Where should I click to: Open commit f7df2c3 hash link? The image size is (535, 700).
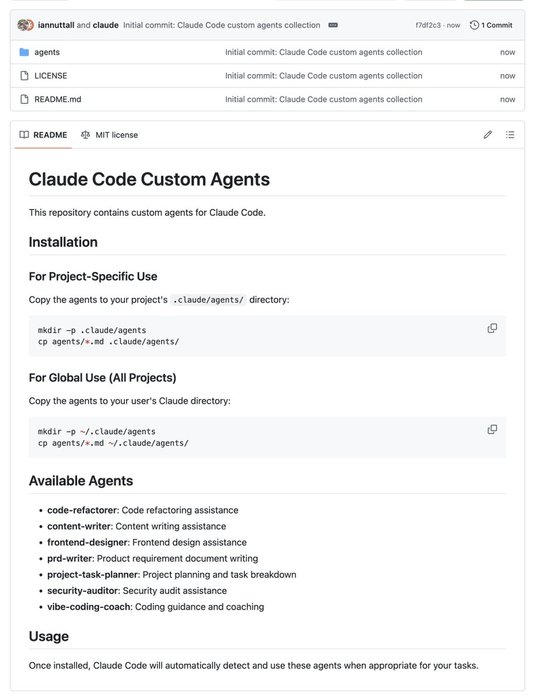(x=428, y=25)
